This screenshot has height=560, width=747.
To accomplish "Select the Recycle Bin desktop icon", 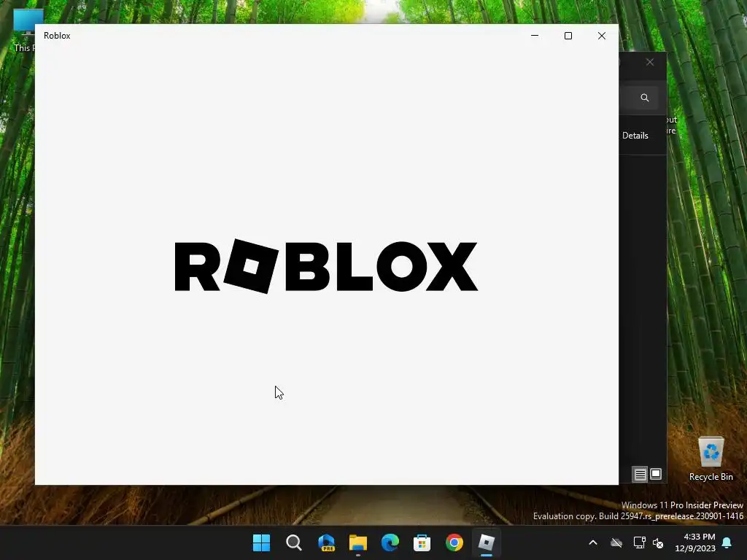I will tap(711, 459).
